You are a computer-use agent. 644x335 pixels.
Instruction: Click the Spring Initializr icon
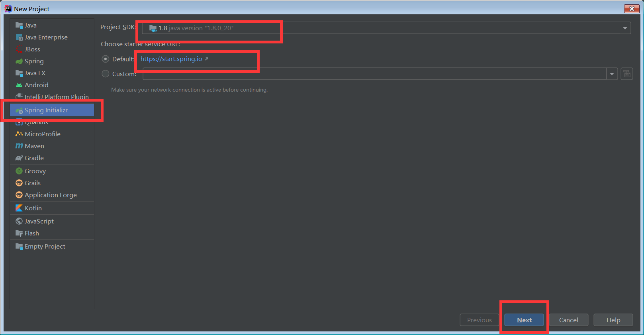click(x=19, y=110)
